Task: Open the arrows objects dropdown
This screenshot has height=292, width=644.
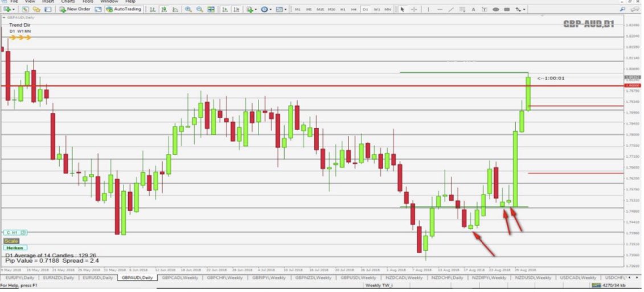Action: coord(520,9)
